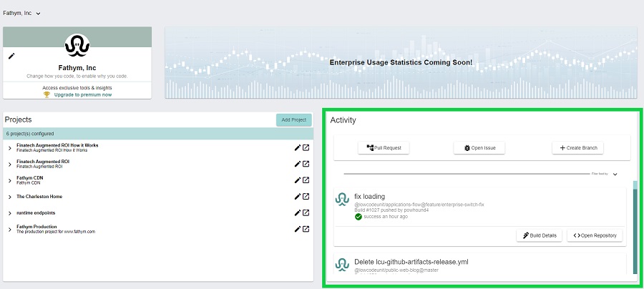Click the Fathym octopus logo avatar
644x289 pixels.
point(77,45)
